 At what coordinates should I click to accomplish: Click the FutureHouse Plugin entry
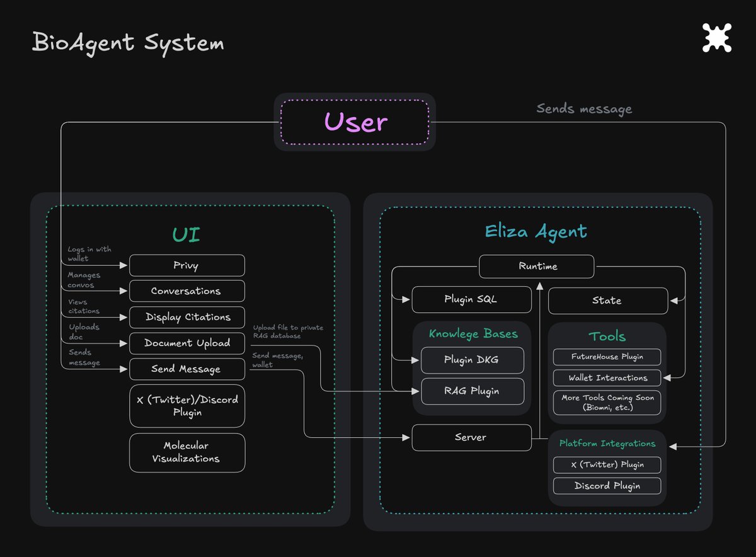(x=607, y=357)
